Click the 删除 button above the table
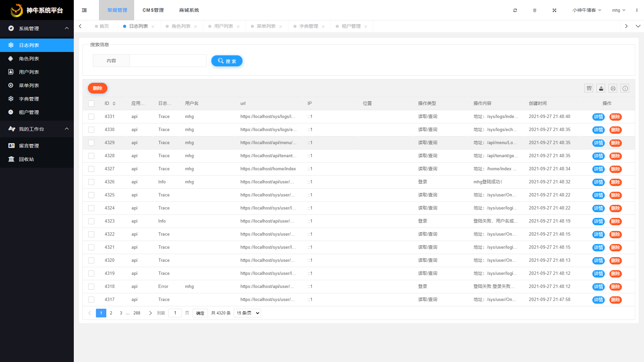The height and width of the screenshot is (362, 644). pos(97,88)
